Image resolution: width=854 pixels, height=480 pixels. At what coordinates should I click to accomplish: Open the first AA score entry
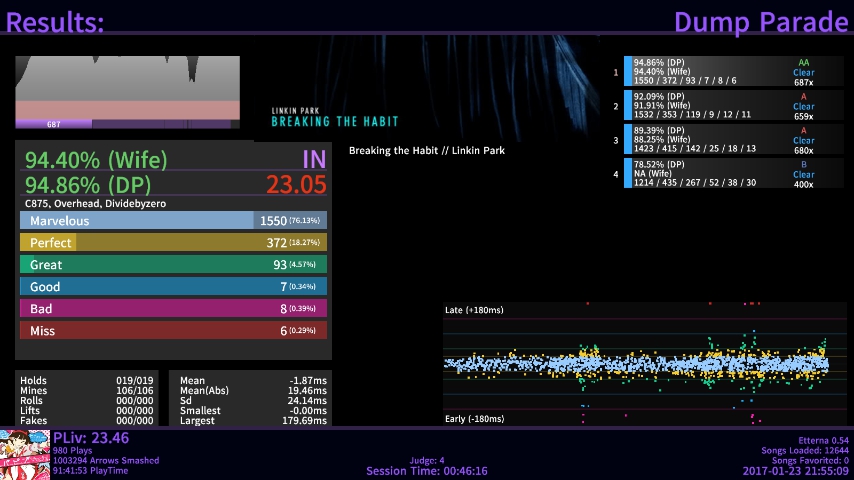734,72
